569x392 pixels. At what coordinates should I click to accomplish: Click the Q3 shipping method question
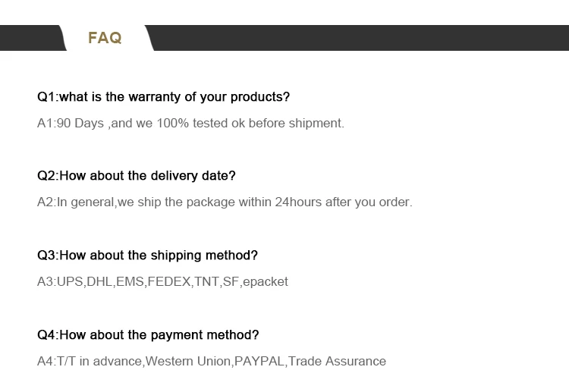147,256
